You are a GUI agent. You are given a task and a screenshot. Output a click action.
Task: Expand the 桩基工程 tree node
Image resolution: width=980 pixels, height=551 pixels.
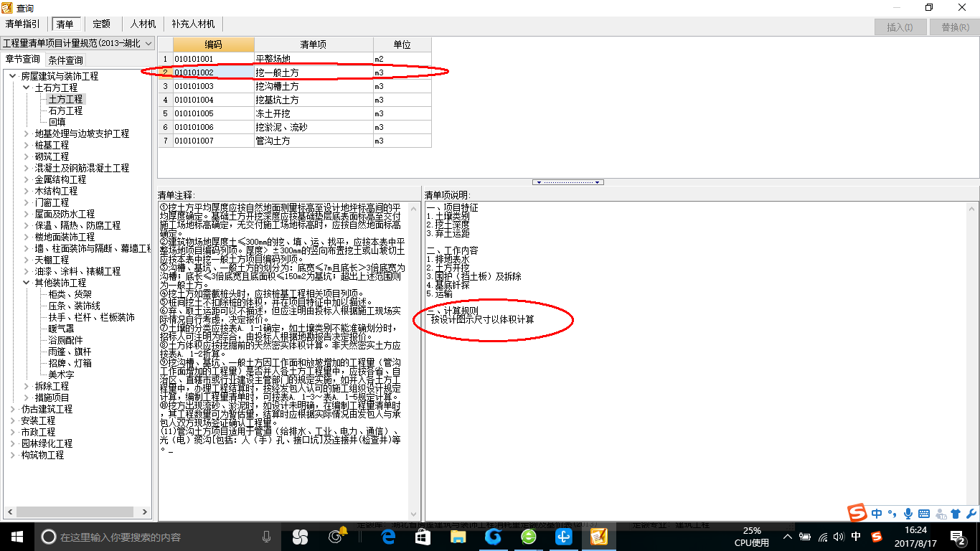(27, 145)
